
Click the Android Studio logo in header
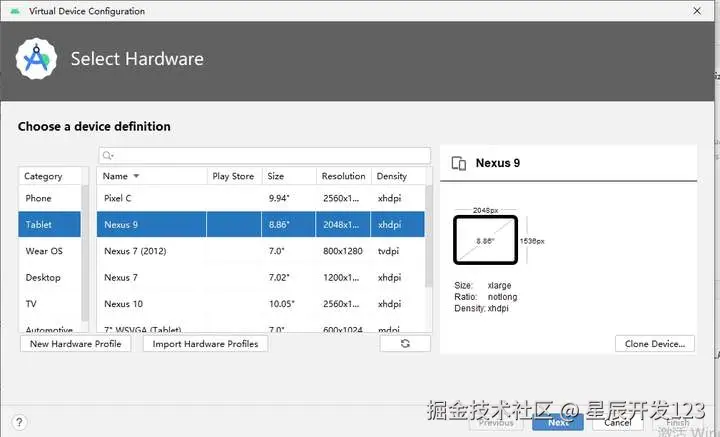(x=36, y=59)
